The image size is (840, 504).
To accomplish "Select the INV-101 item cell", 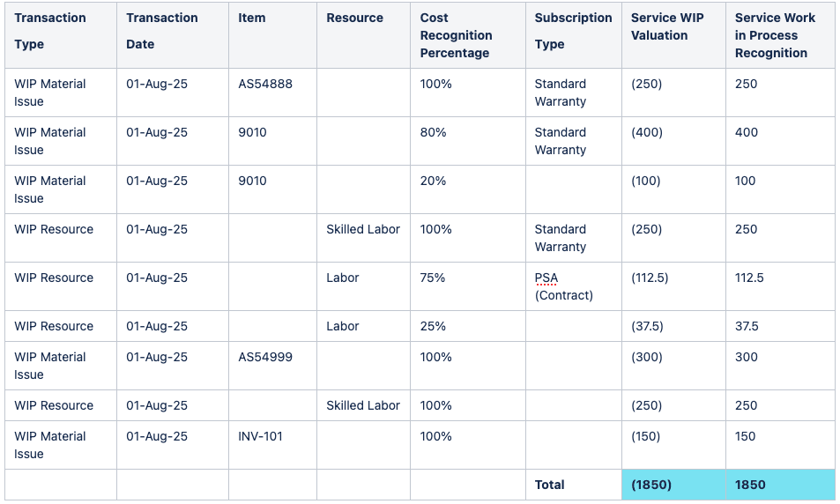I will (272, 445).
